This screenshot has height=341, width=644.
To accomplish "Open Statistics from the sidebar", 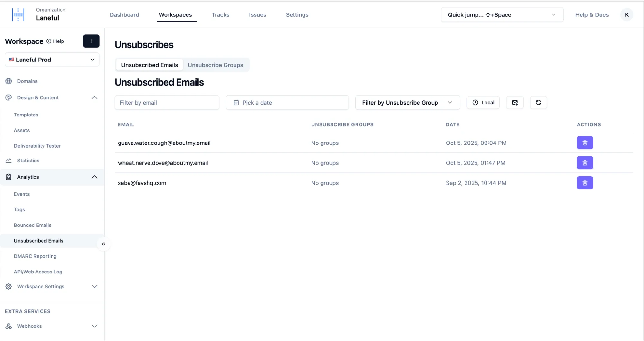I will (28, 161).
